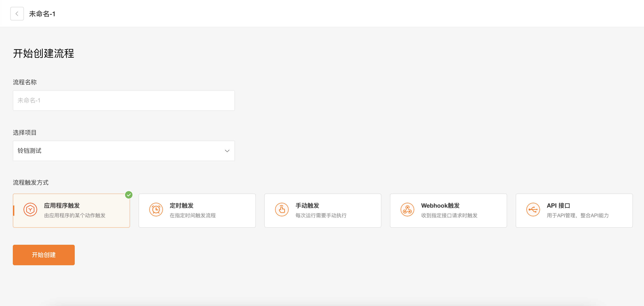
Task: Click the application trigger hexagon icon
Action: (x=30, y=210)
